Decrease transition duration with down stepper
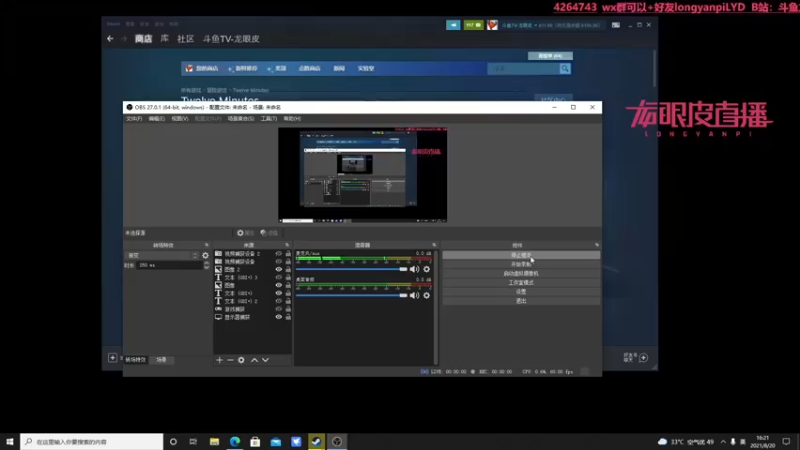Screen dimensions: 800x450 click(x=206, y=267)
